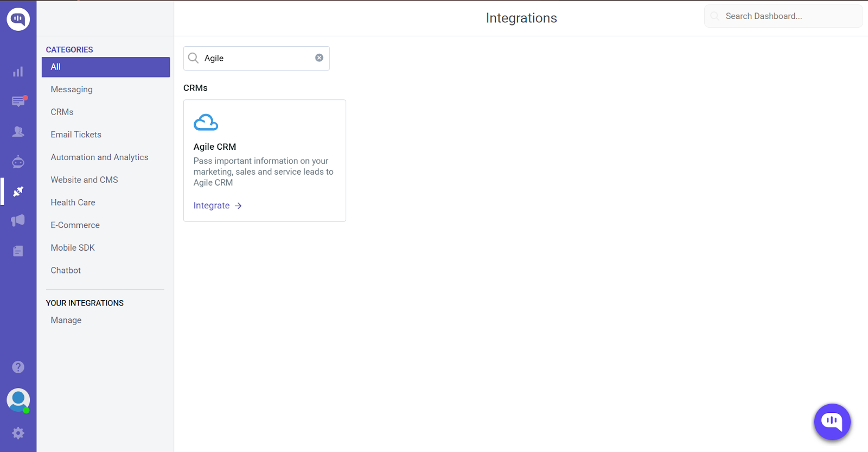Click the Kommunicate logo in the sidebar
This screenshot has width=868, height=452.
[x=18, y=19]
